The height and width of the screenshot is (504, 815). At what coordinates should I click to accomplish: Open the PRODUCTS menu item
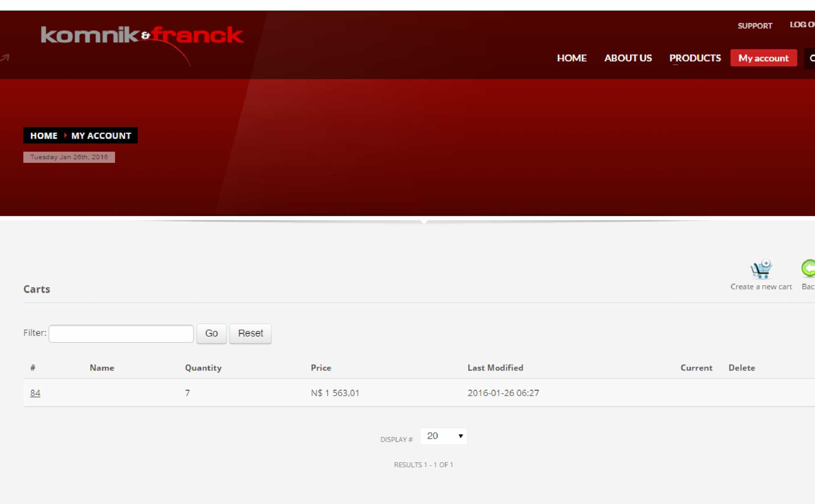pyautogui.click(x=695, y=58)
